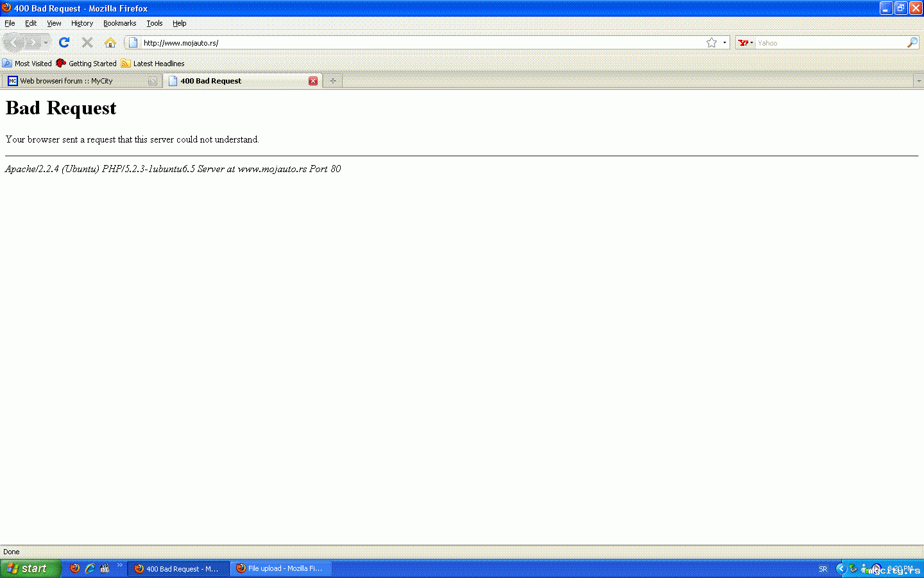Screen dimensions: 924x578
Task: Click the Safely Remove Hardware tray icon
Action: 853,568
